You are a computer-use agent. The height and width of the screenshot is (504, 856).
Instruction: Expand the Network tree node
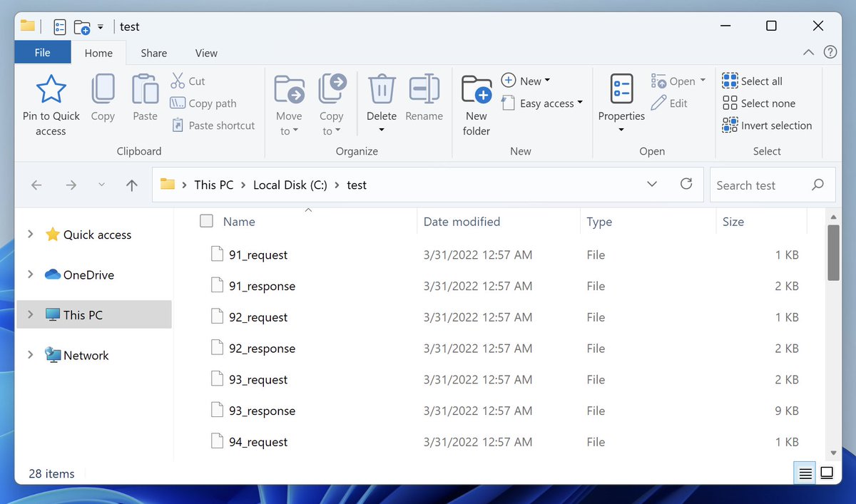pyautogui.click(x=30, y=354)
